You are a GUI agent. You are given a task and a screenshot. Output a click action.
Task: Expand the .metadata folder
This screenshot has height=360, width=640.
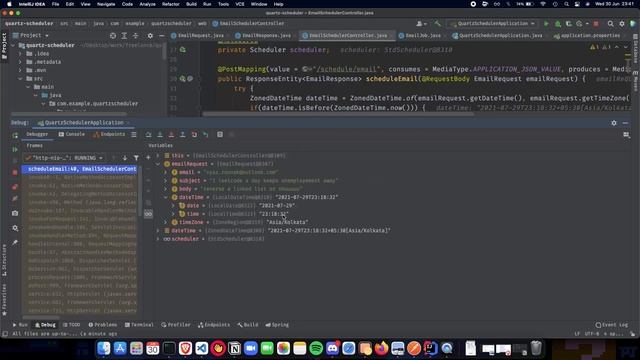tap(20, 62)
